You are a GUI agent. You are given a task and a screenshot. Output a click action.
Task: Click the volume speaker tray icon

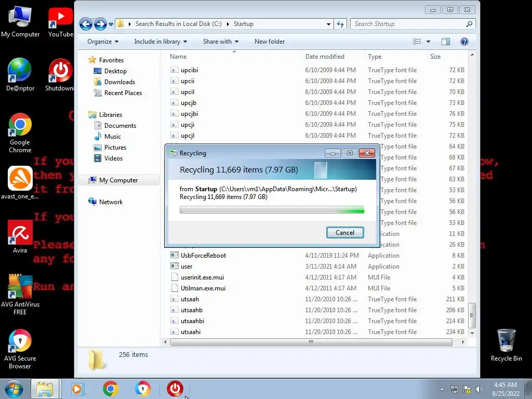coord(479,389)
